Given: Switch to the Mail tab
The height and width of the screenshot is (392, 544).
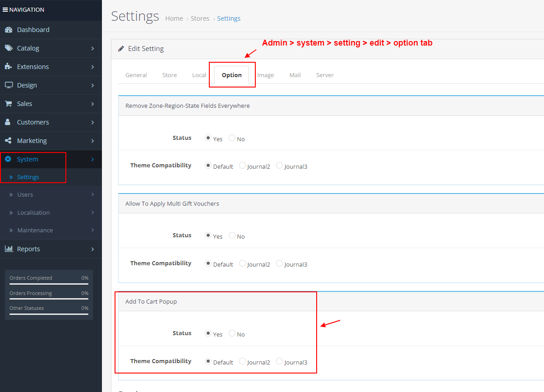Looking at the screenshot, I should [x=295, y=75].
